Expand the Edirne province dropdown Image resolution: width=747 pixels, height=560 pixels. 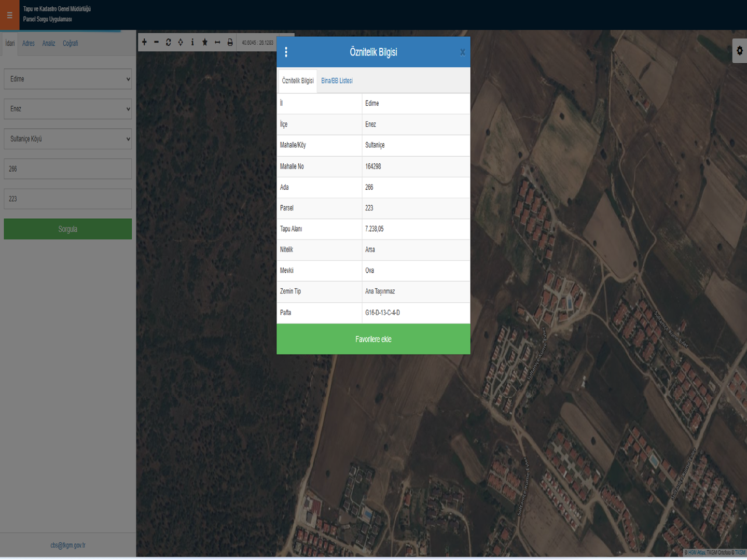tap(68, 79)
